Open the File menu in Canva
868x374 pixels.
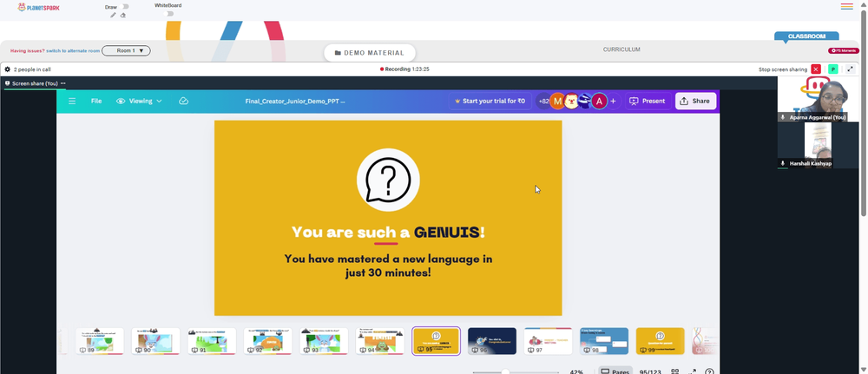(96, 102)
